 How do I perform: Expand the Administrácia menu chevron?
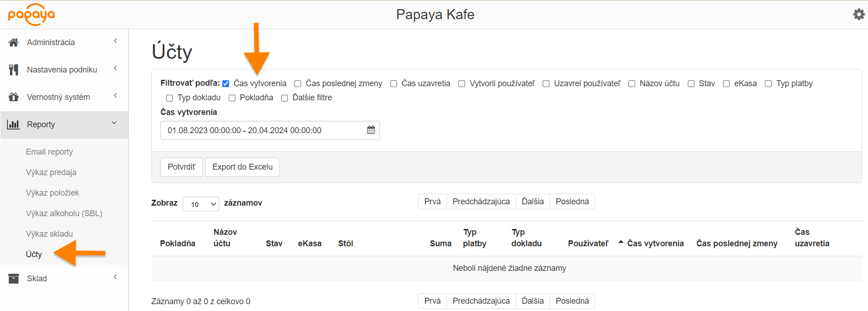click(x=115, y=41)
